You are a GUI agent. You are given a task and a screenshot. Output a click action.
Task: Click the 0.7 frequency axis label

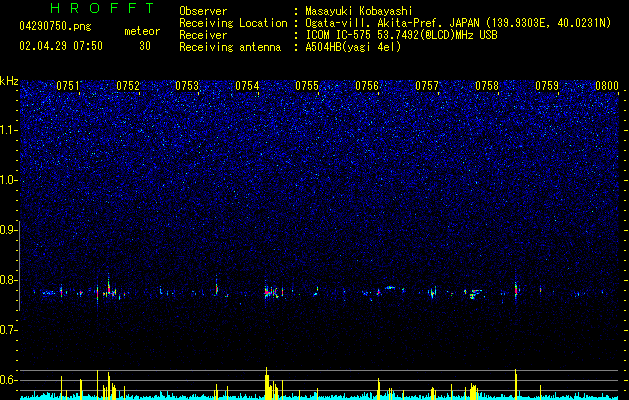(x=9, y=330)
